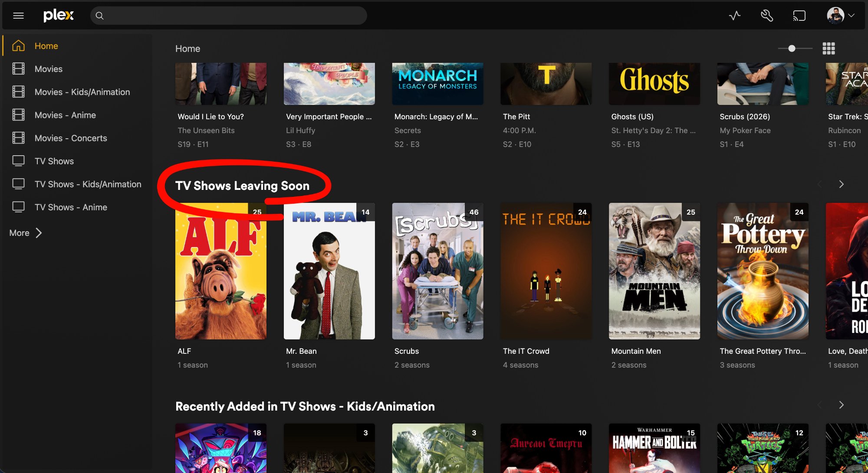
Task: Select the monitor icon beside TV Shows
Action: pos(18,161)
